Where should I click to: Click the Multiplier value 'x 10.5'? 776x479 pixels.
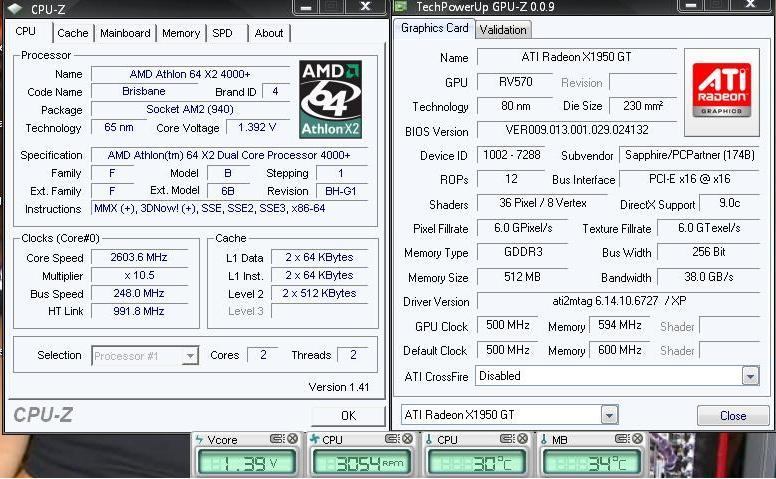point(139,275)
